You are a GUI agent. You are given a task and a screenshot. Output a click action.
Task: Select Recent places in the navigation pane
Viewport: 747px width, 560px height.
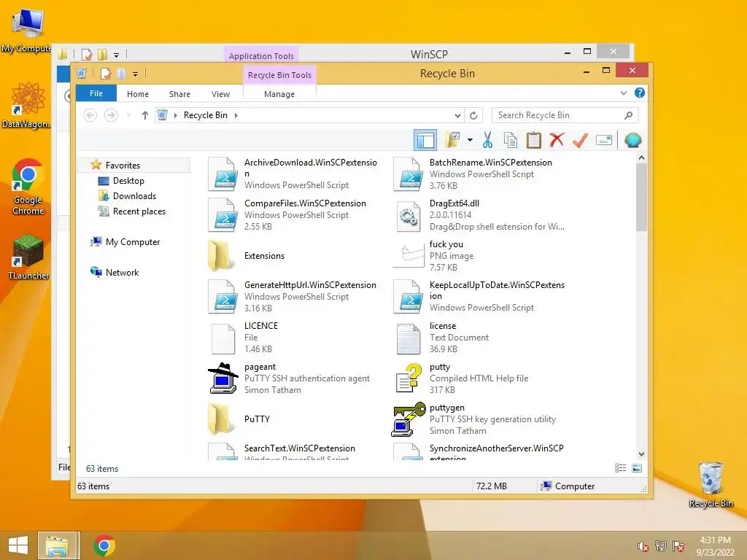tap(139, 211)
